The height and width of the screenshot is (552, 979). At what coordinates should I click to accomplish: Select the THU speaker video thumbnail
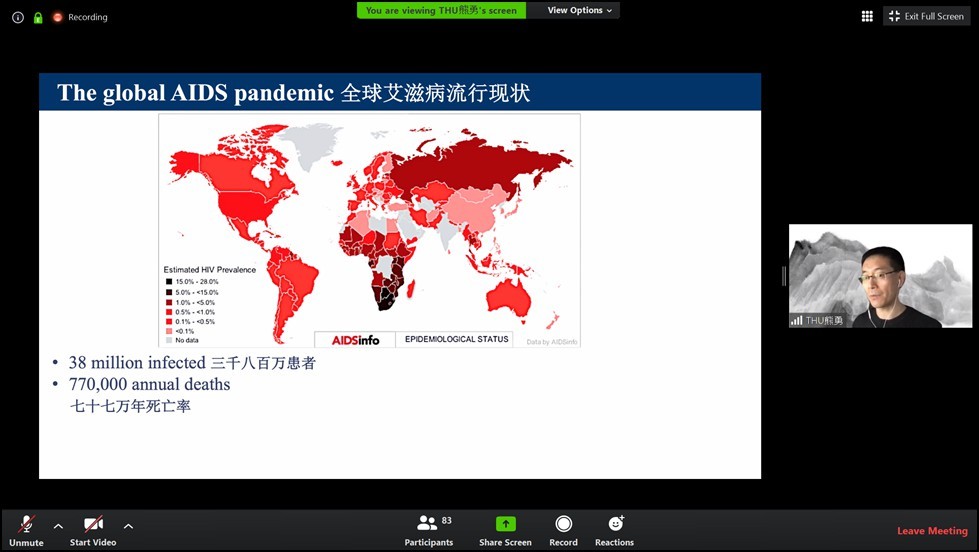[880, 275]
